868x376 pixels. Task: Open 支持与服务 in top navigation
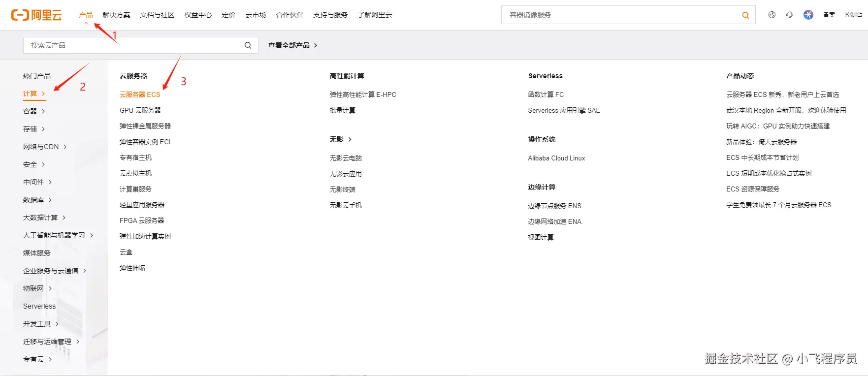(x=330, y=15)
